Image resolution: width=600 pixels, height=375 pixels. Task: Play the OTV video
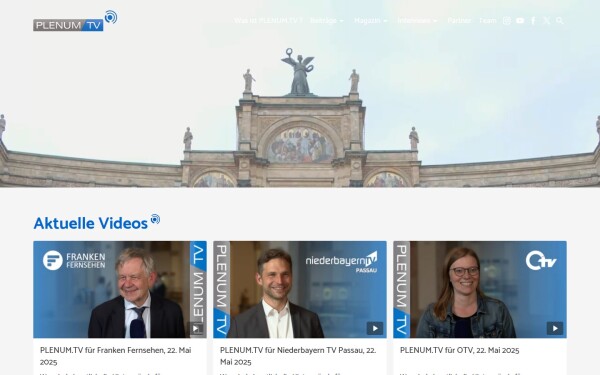[x=555, y=328]
